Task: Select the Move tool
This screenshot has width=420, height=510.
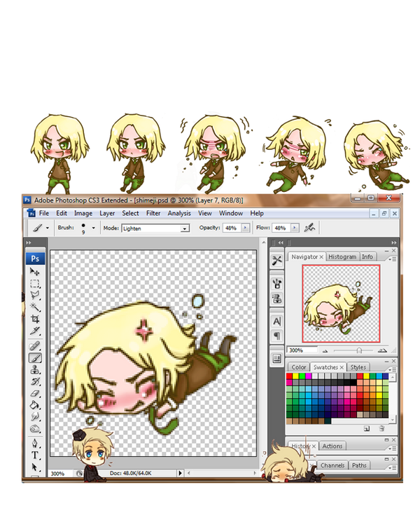Action: coord(35,272)
